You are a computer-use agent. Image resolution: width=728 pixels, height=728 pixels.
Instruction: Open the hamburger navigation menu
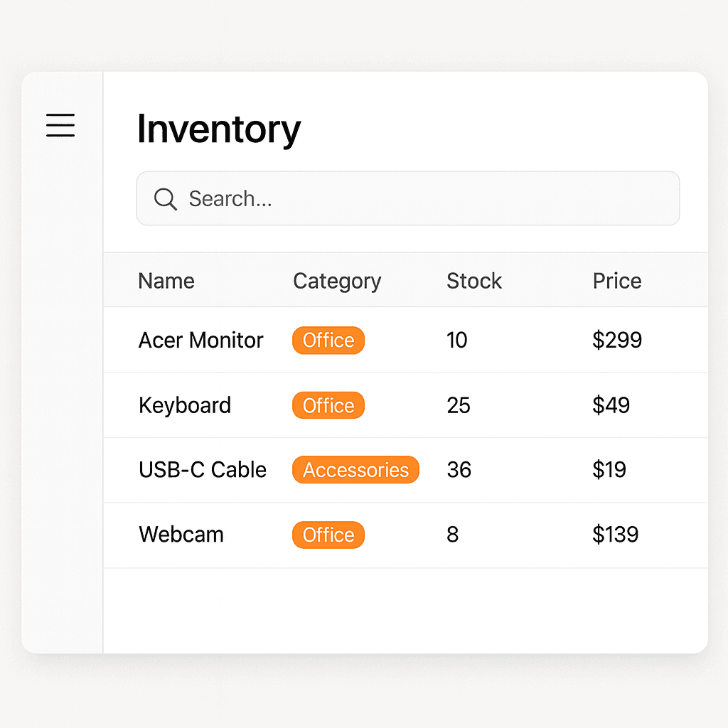(60, 126)
